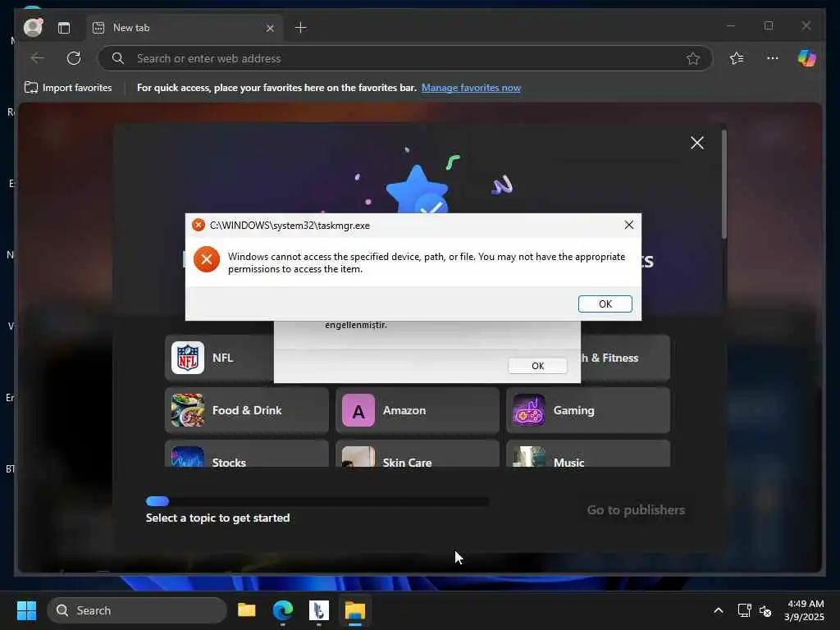Switch to Microsoft Edge on the taskbar

[x=283, y=610]
